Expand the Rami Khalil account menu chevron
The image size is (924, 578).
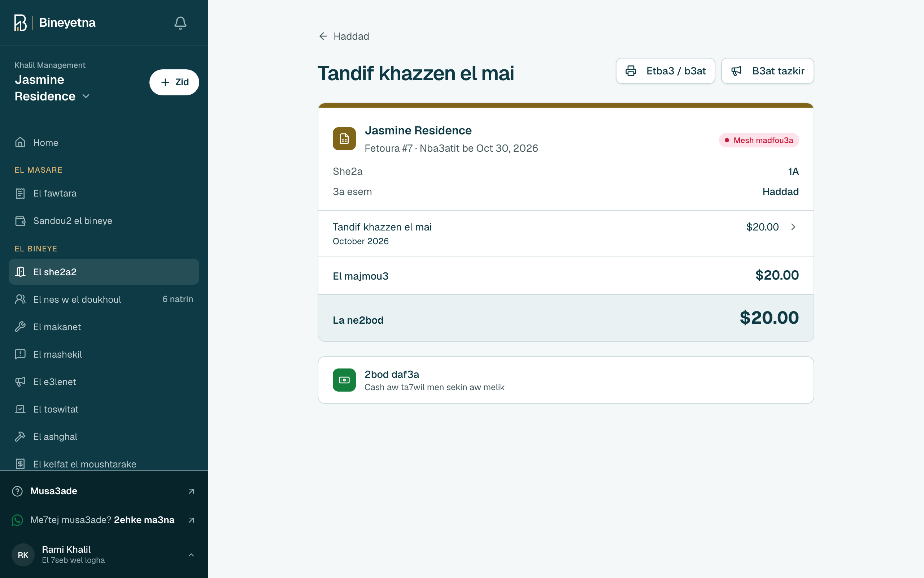click(191, 555)
